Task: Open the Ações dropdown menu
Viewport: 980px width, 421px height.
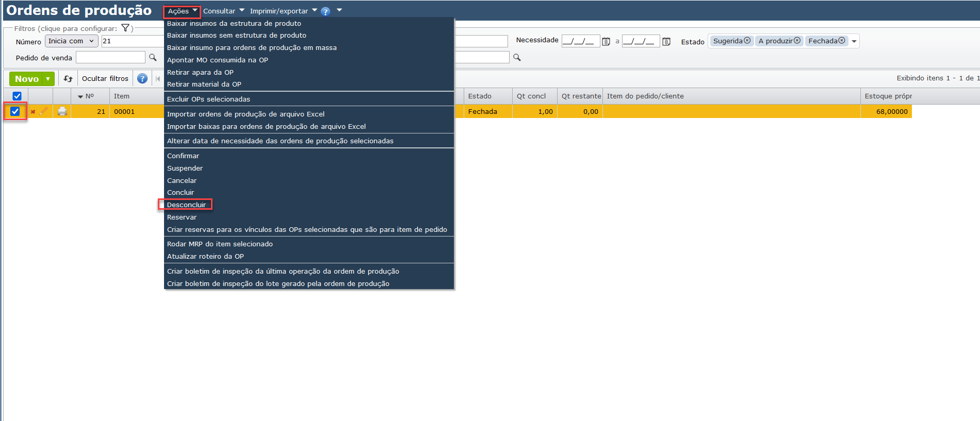Action: [182, 11]
